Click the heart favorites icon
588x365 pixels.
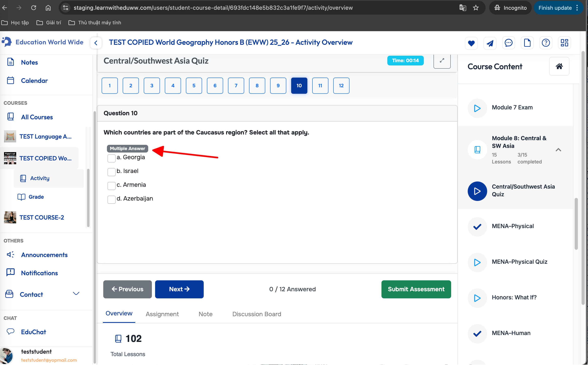471,43
